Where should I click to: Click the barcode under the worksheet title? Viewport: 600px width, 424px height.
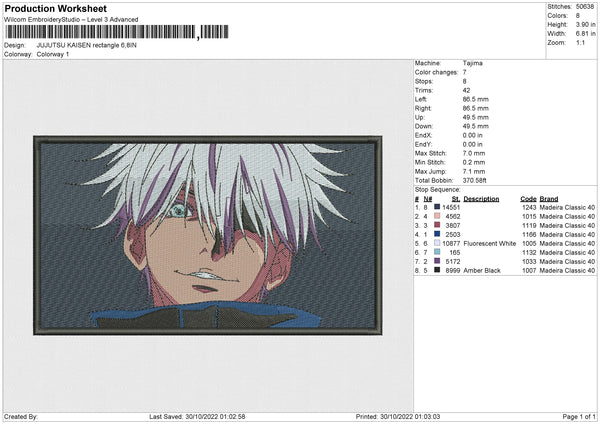116,32
